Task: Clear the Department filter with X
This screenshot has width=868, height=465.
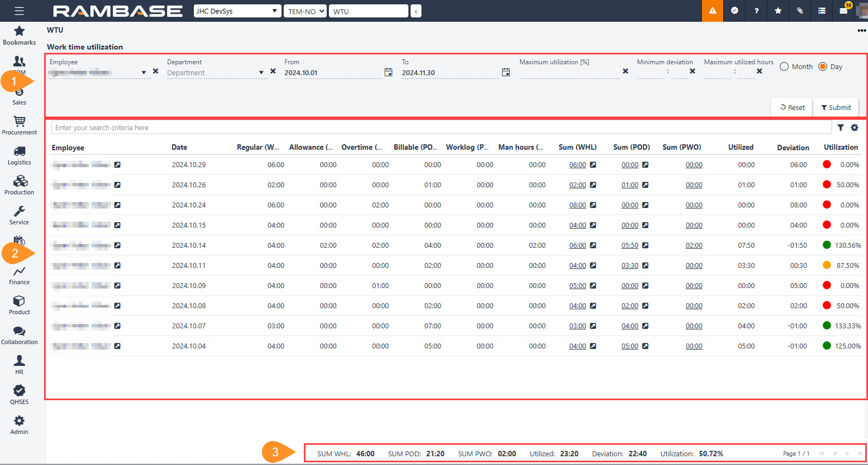Action: click(273, 71)
